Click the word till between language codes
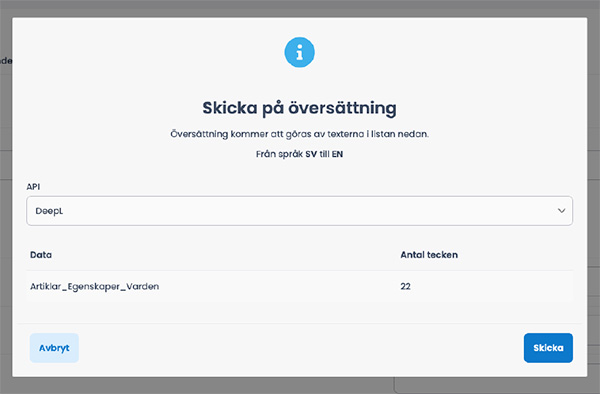This screenshot has width=600, height=394. pyautogui.click(x=324, y=154)
